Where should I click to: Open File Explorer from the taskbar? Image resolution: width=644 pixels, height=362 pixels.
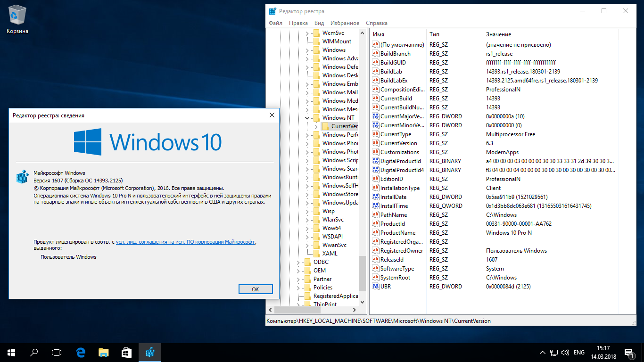pyautogui.click(x=104, y=352)
